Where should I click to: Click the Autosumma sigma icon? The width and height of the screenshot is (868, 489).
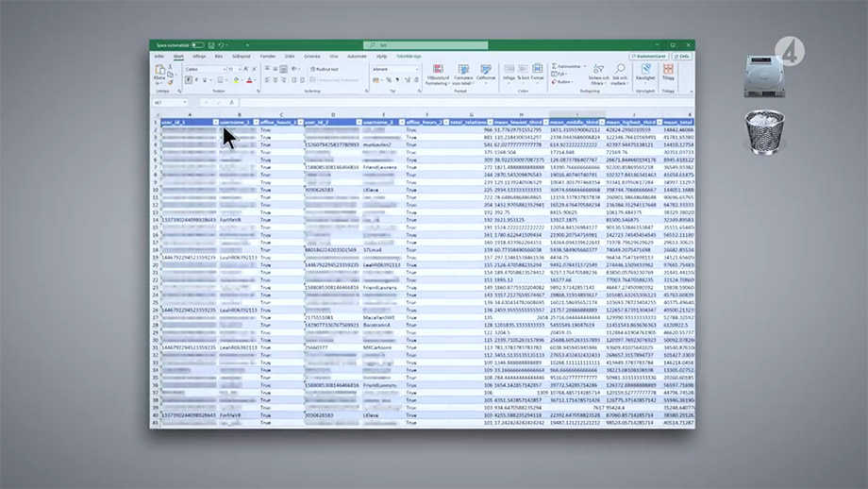[x=552, y=66]
